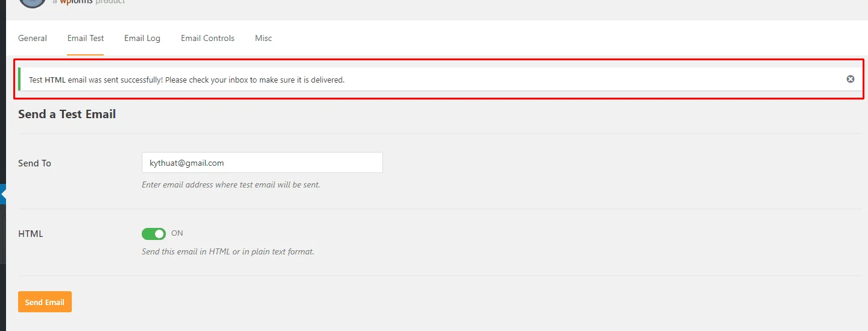Click the 'HTML' field label
The image size is (868, 331).
click(31, 234)
